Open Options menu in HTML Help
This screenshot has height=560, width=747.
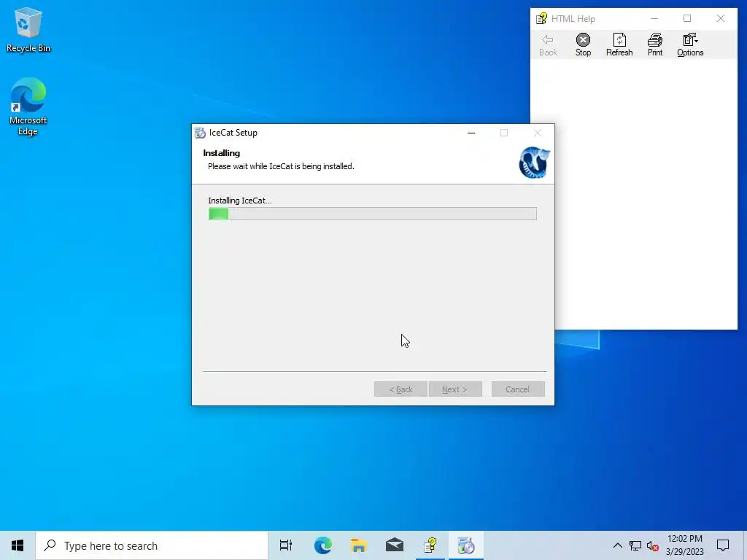tap(690, 44)
